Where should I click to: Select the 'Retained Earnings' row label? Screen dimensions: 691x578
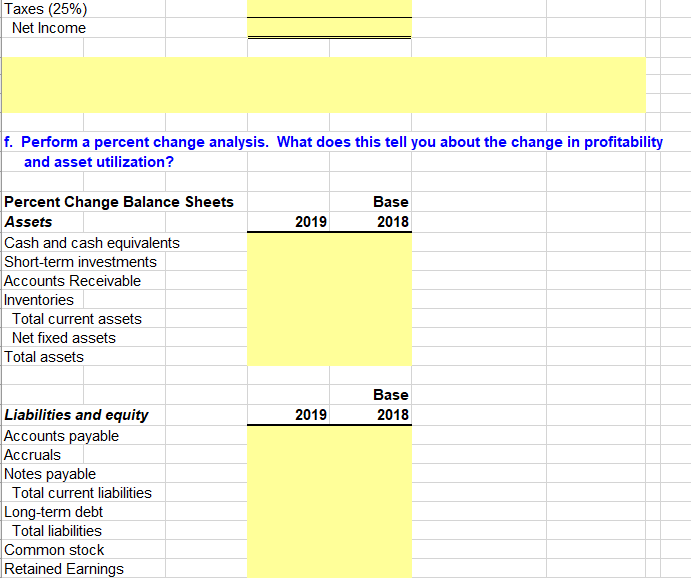(64, 569)
